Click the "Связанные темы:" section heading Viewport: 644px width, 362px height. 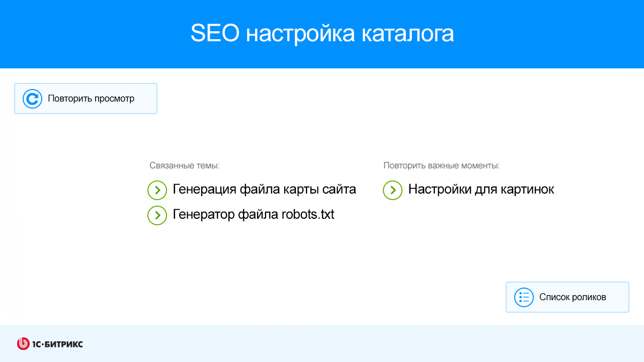(x=185, y=165)
